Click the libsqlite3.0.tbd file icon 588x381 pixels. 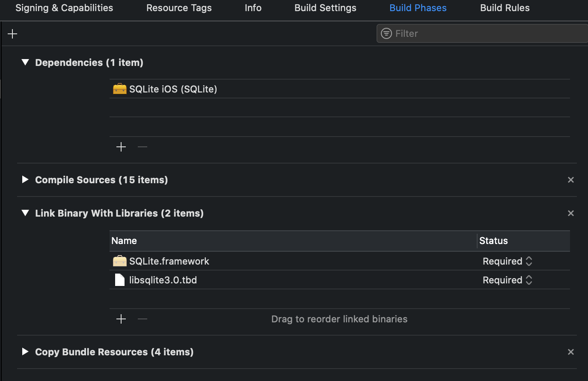[120, 280]
